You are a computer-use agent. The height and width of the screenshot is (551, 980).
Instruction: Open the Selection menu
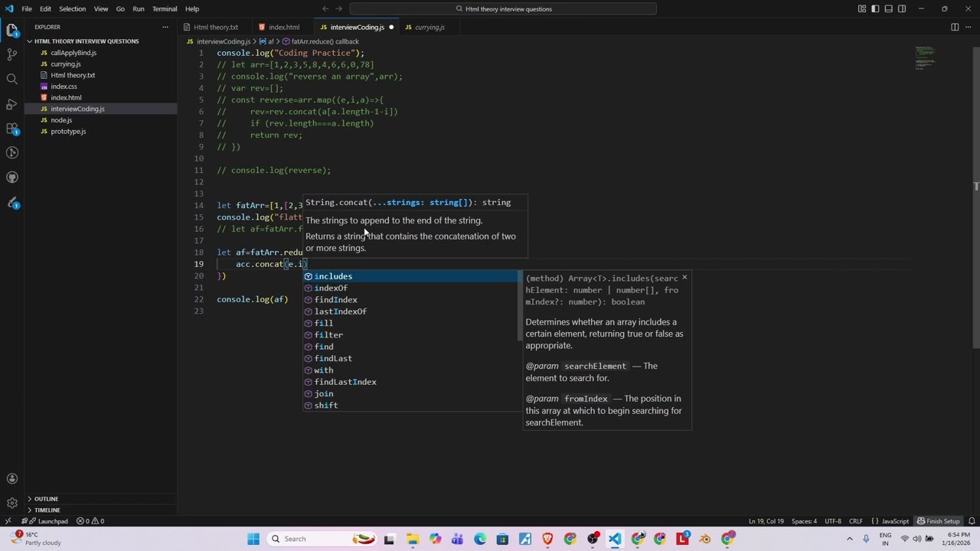click(72, 8)
